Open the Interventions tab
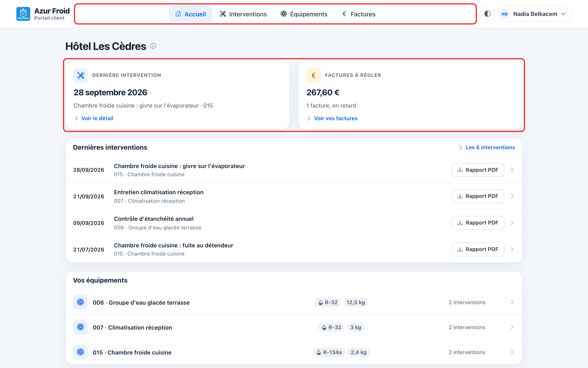 coord(243,14)
